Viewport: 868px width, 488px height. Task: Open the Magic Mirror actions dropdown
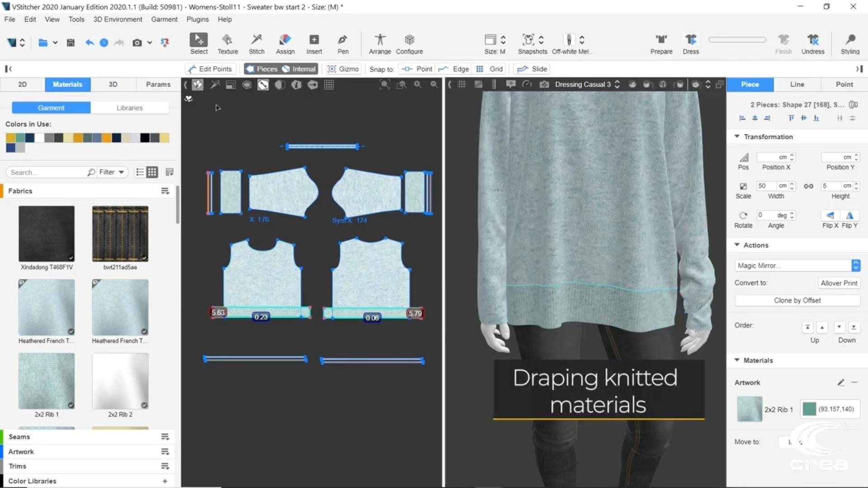click(x=797, y=265)
